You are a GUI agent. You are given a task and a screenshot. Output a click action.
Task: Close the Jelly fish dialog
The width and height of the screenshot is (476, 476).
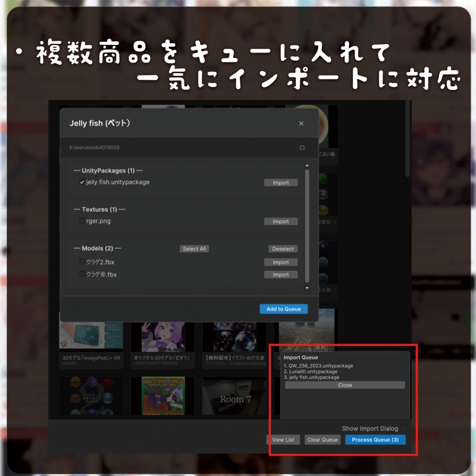301,124
